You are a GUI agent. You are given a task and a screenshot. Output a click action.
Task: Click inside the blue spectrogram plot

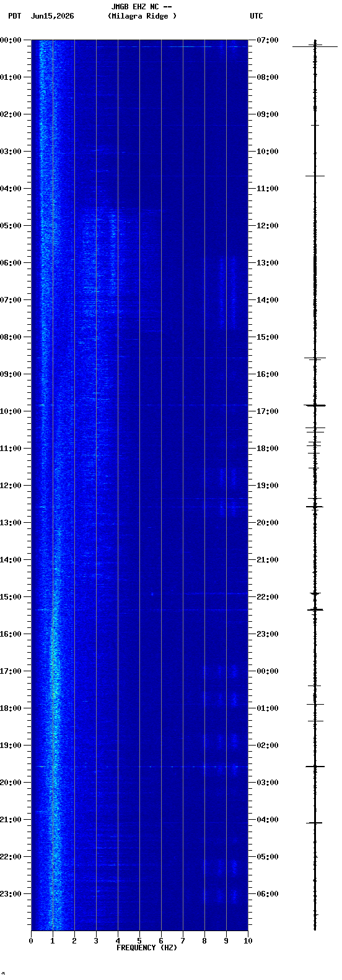coord(139,485)
